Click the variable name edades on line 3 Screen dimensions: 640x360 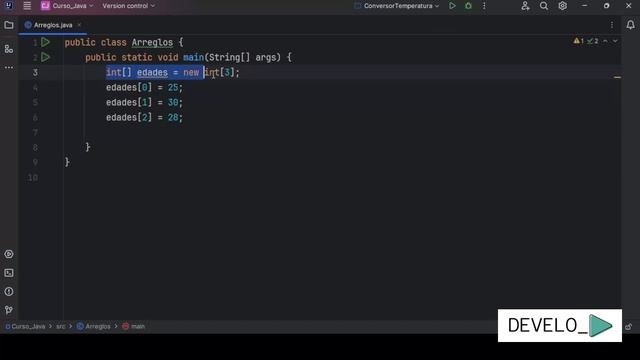click(152, 73)
